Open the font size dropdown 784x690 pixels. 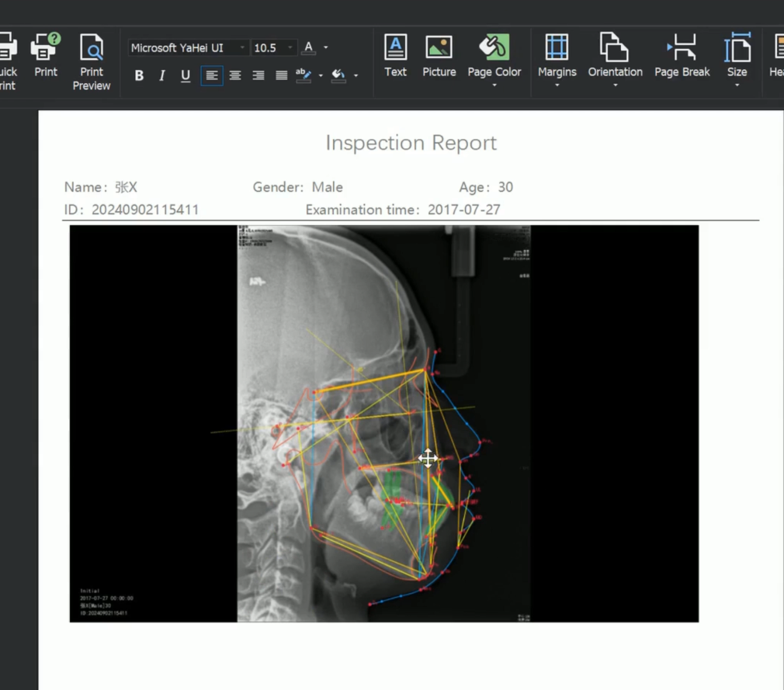(290, 48)
